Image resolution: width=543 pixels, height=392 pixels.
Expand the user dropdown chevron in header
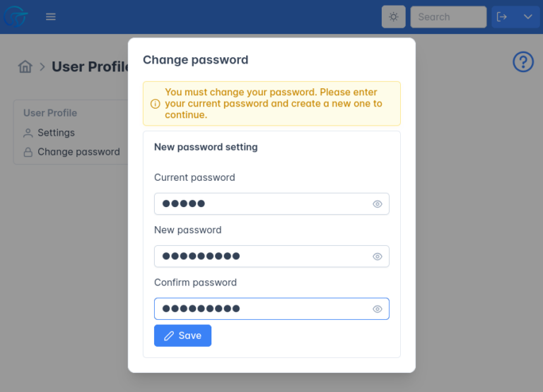pyautogui.click(x=527, y=17)
